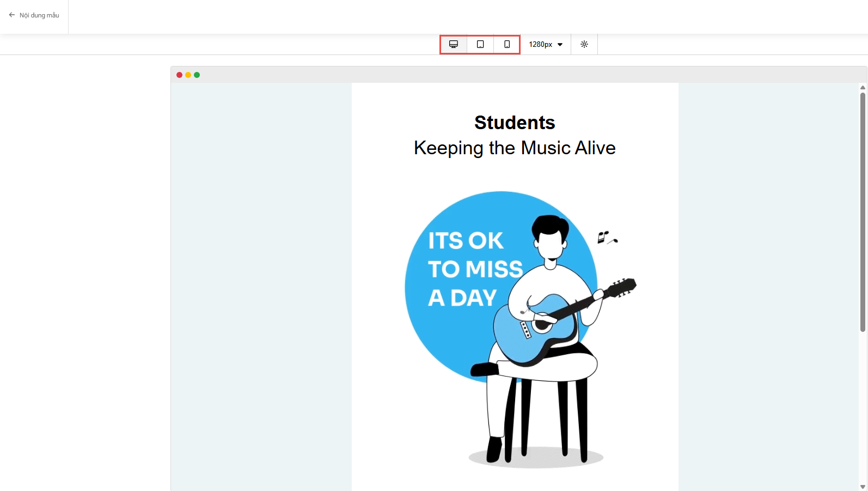This screenshot has width=868, height=491.
Task: Select the 'Keeping the Music Alive' subtitle
Action: (515, 148)
